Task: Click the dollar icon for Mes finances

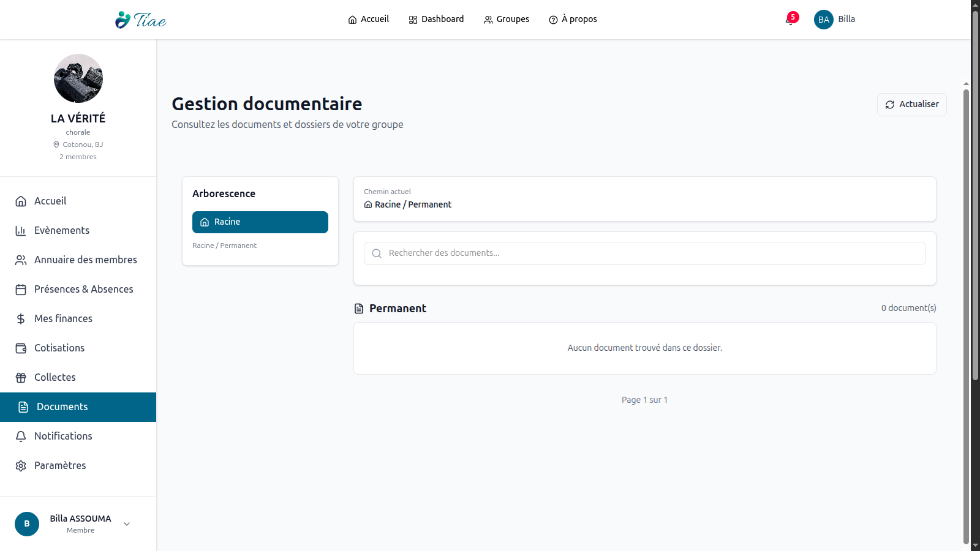Action: coord(21,319)
